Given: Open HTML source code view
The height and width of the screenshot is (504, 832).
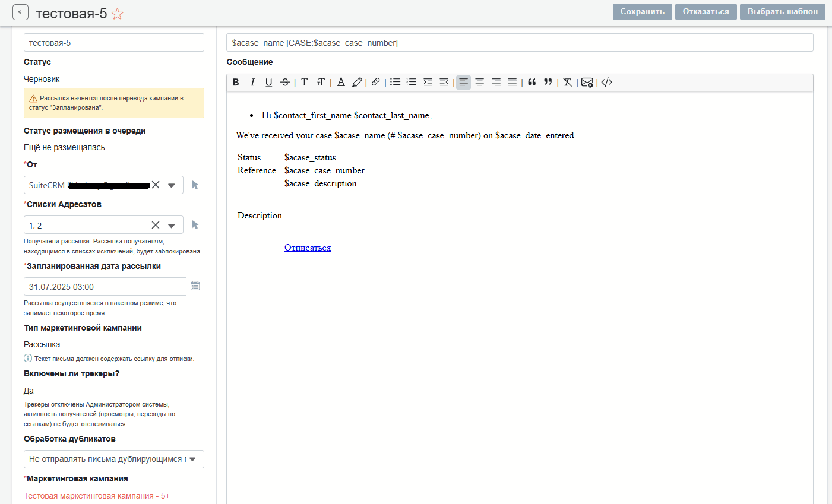Looking at the screenshot, I should (606, 83).
